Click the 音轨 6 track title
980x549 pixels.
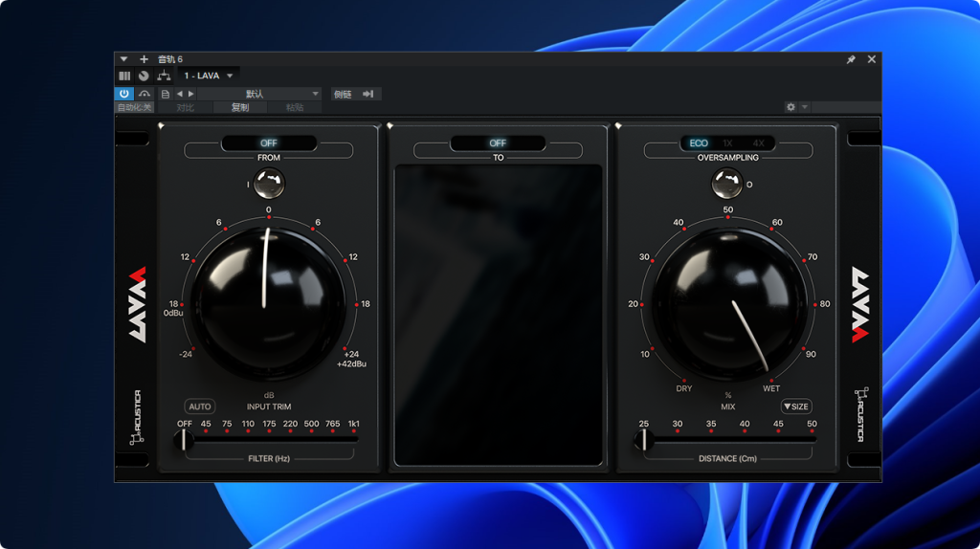[x=170, y=59]
